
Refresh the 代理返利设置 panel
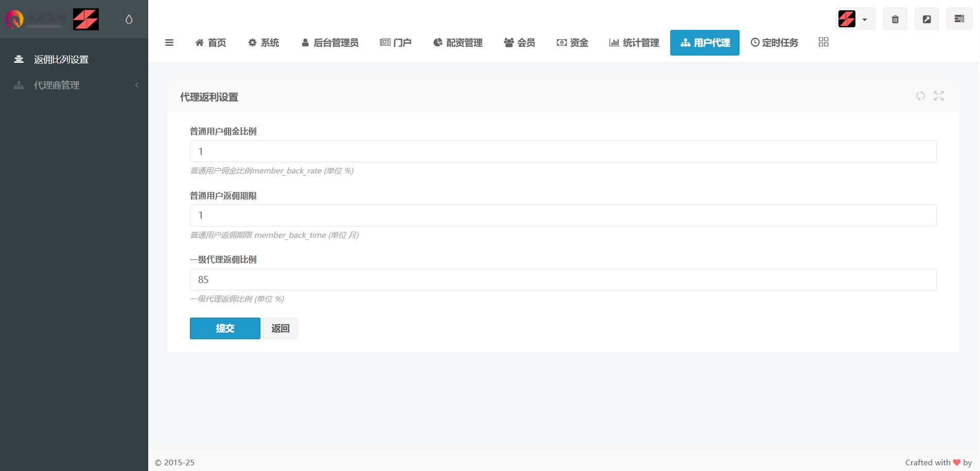pyautogui.click(x=920, y=96)
